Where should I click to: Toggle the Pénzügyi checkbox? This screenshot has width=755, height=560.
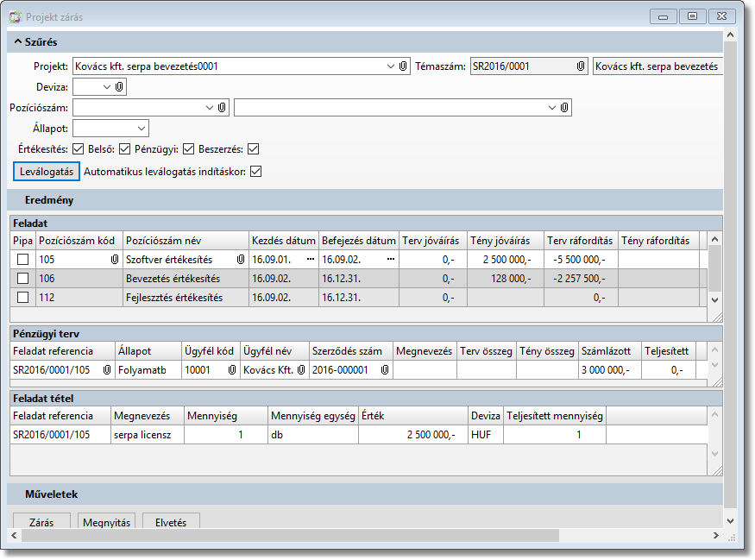[x=188, y=149]
